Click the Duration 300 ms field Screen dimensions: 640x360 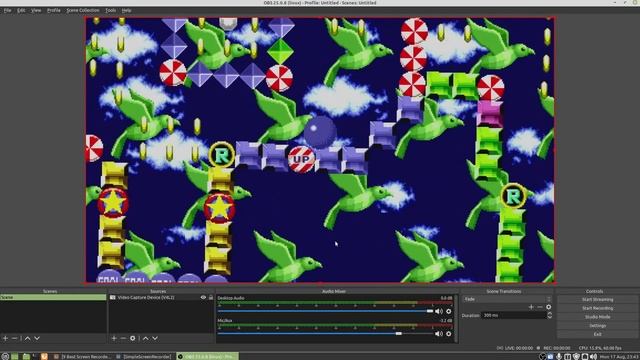pos(514,316)
